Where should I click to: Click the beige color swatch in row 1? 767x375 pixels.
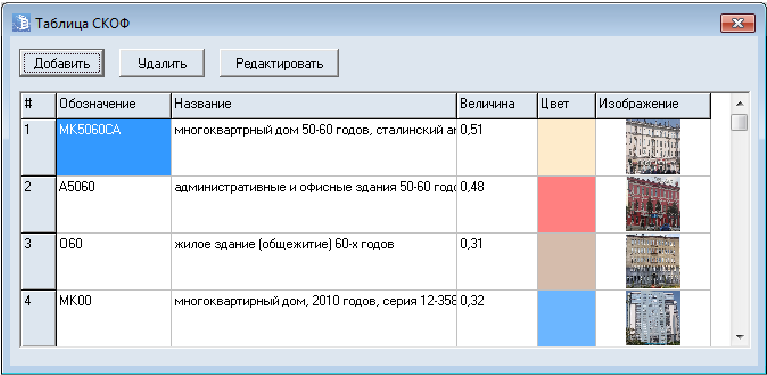coord(566,147)
